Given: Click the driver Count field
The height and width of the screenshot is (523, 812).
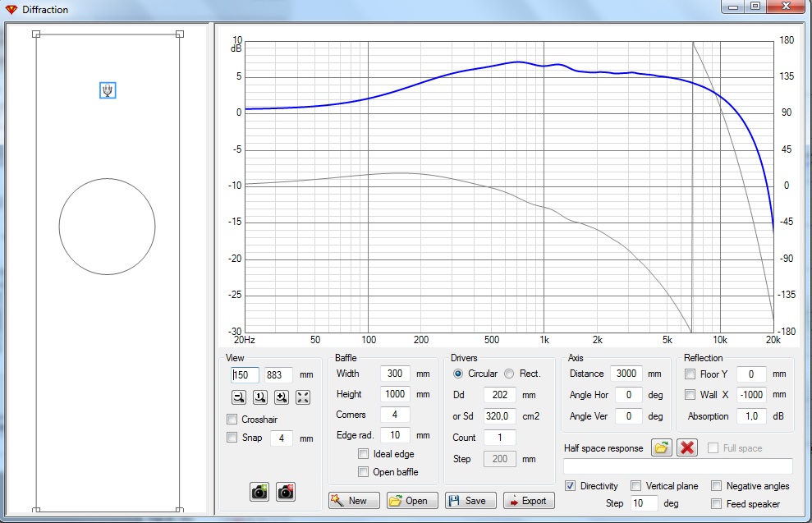Looking at the screenshot, I should tap(500, 438).
